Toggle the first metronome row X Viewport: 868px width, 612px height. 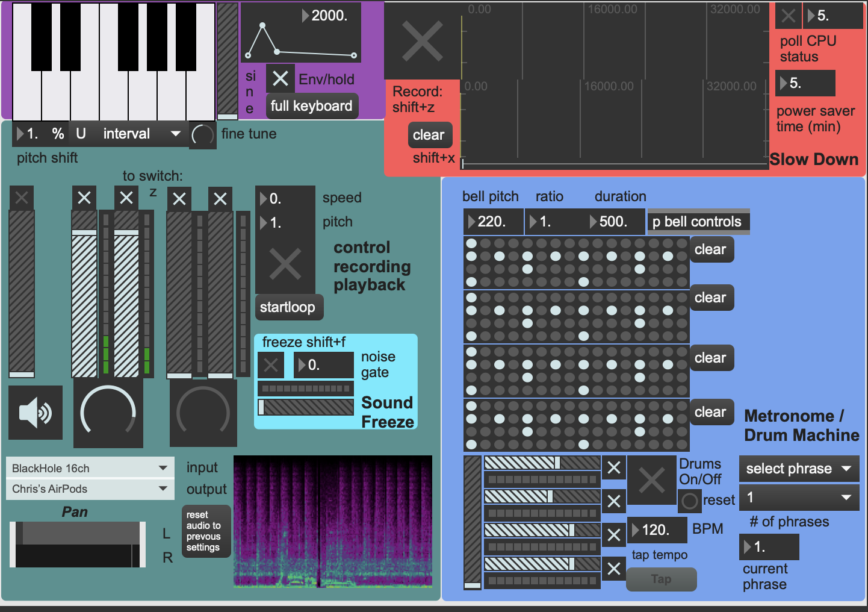coord(613,467)
